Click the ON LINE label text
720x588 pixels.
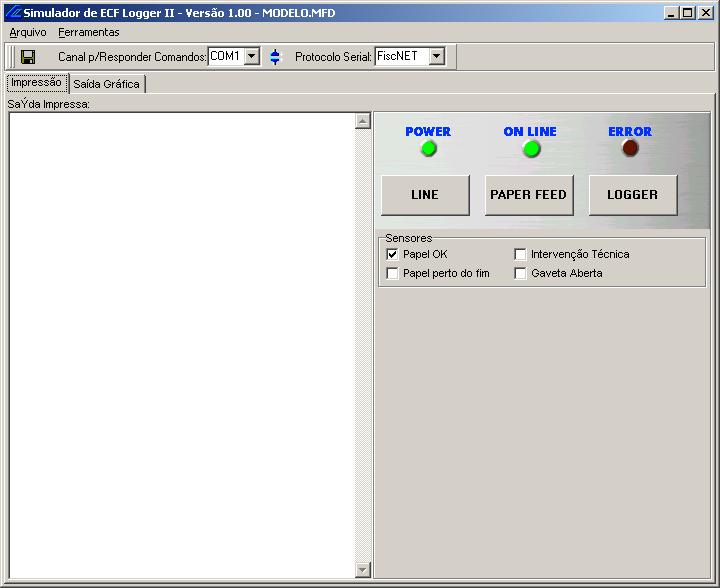click(530, 131)
